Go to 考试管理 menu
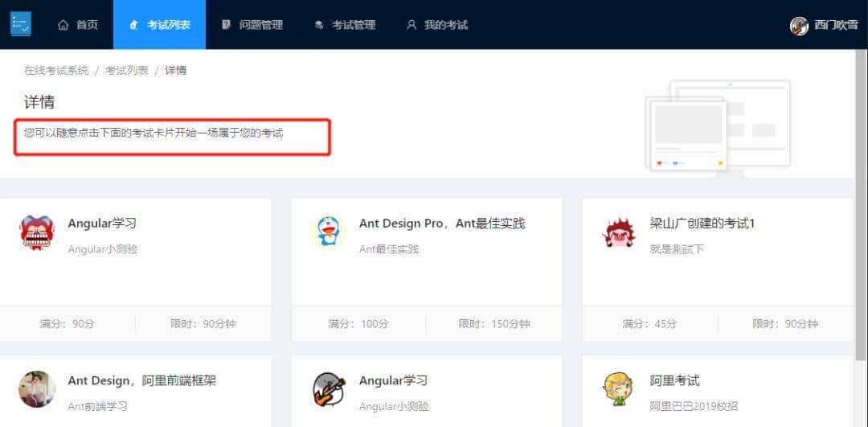Screen dimensions: 868x427 (x=344, y=25)
